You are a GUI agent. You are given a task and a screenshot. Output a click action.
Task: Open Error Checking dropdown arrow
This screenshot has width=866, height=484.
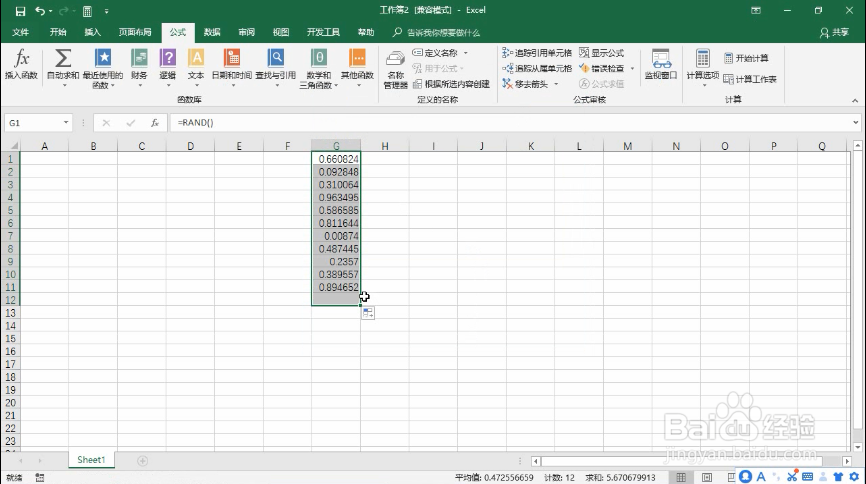(632, 69)
